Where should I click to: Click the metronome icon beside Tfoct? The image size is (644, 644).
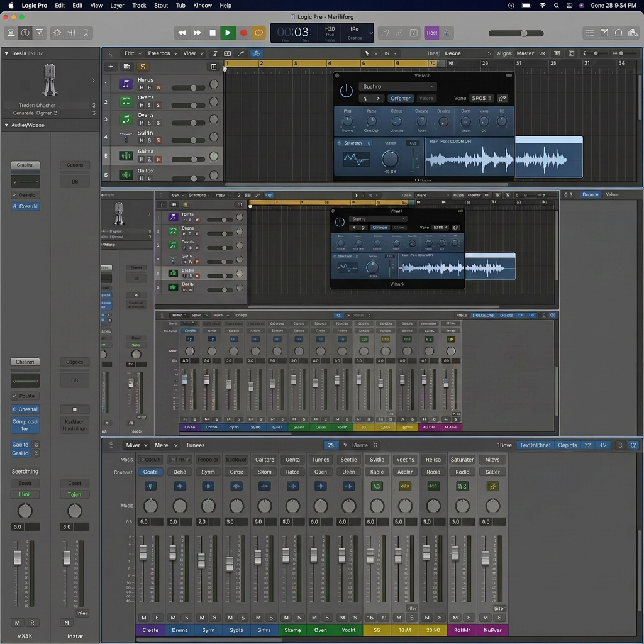(447, 33)
